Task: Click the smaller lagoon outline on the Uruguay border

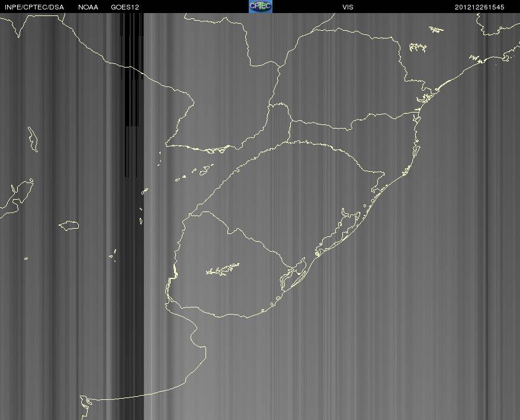Action: [294, 272]
